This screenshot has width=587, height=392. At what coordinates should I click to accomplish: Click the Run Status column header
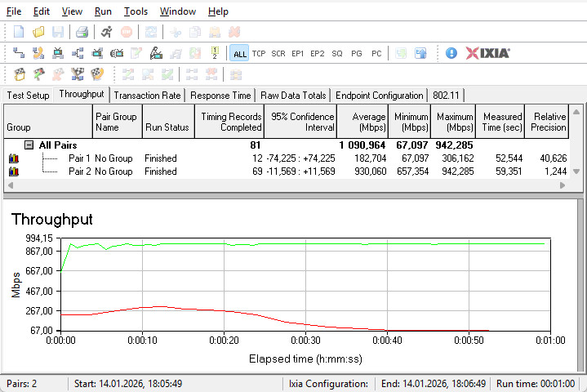(x=167, y=127)
